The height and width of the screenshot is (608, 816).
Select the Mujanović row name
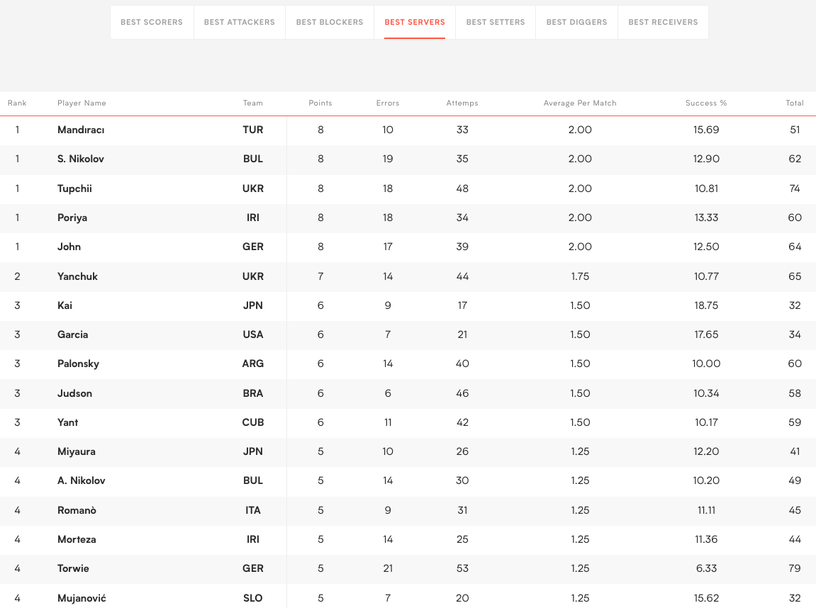pyautogui.click(x=82, y=598)
